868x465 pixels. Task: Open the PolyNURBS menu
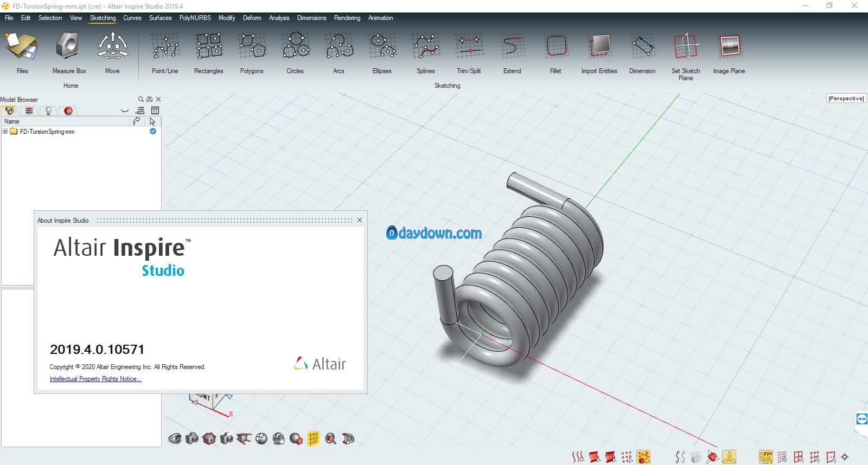(x=195, y=18)
